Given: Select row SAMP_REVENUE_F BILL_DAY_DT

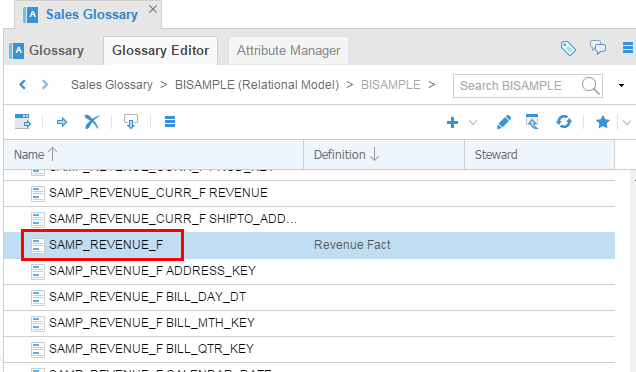Looking at the screenshot, I should [309, 297].
